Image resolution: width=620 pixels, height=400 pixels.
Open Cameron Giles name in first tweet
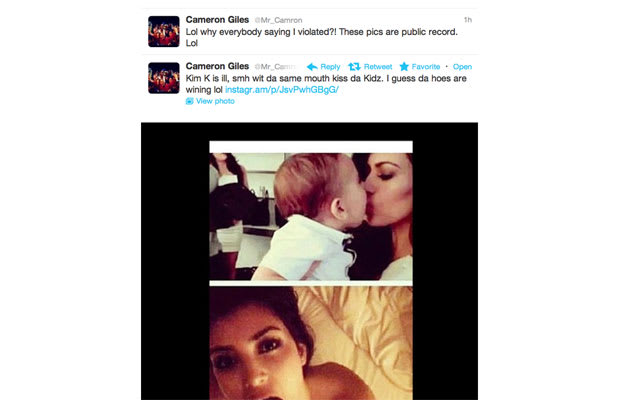(217, 20)
